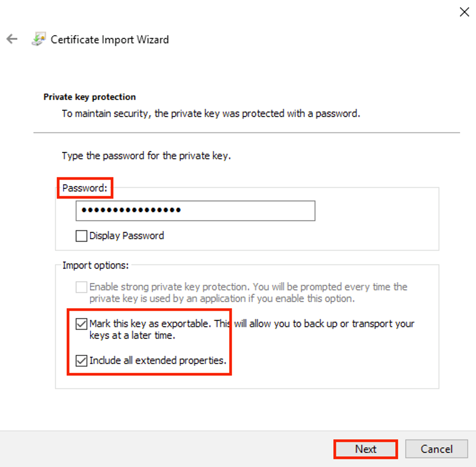Uncheck Include all extended properties

pos(81,361)
